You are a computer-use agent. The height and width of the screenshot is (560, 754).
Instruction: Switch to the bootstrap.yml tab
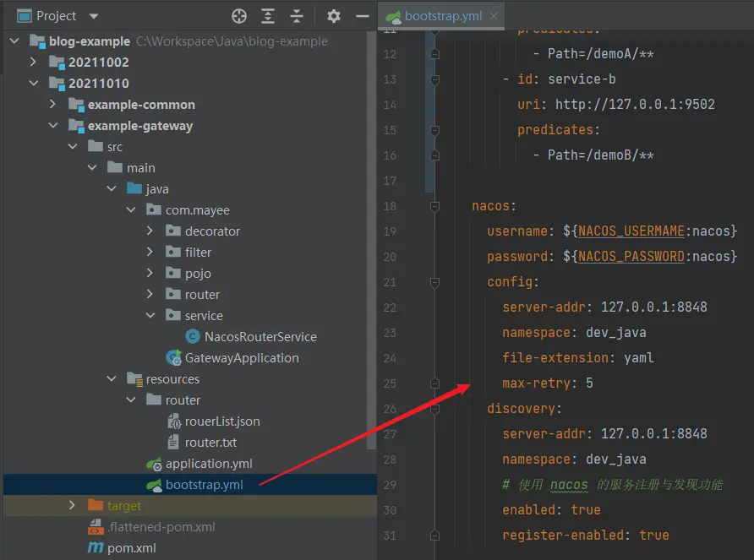(x=443, y=16)
